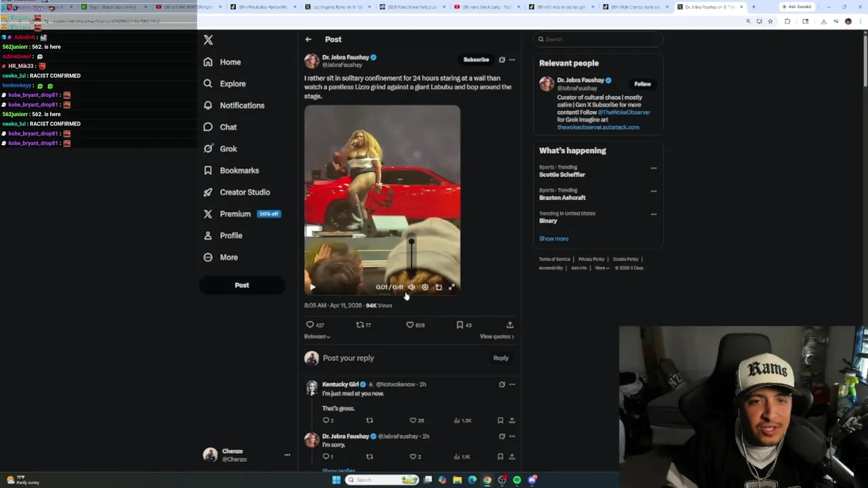Enter video fullscreen
This screenshot has width=868, height=488.
pos(452,287)
